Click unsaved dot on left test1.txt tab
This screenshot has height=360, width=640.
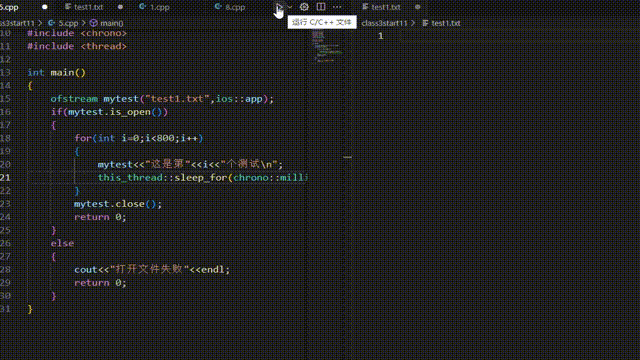(120, 7)
